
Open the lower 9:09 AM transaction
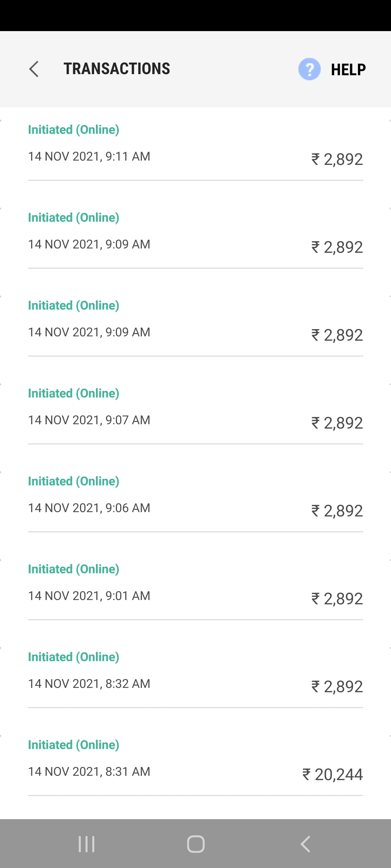pos(195,320)
